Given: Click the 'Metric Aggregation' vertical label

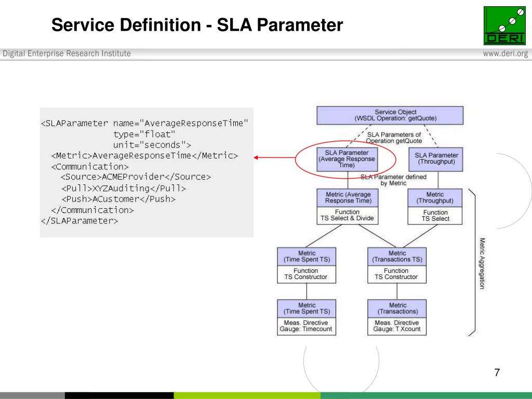Looking at the screenshot, I should 482,263.
